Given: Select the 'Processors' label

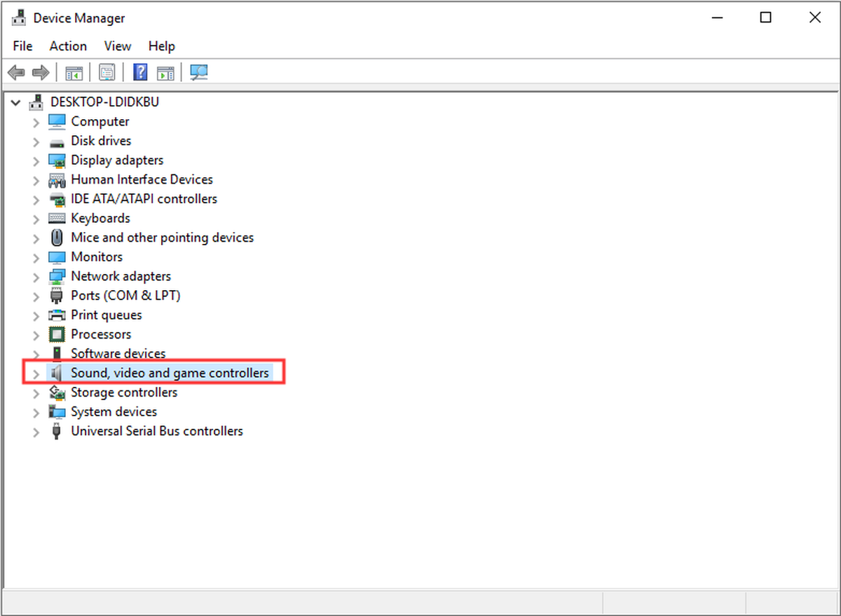Looking at the screenshot, I should 101,334.
